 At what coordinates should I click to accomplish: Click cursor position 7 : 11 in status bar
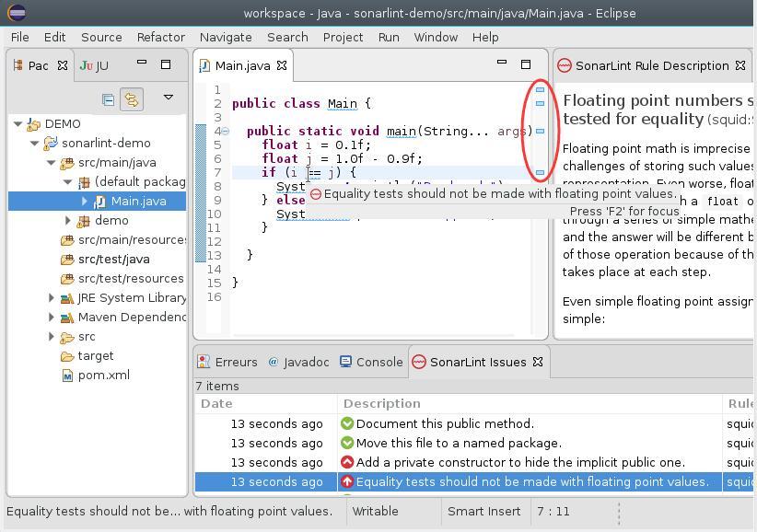tap(553, 511)
